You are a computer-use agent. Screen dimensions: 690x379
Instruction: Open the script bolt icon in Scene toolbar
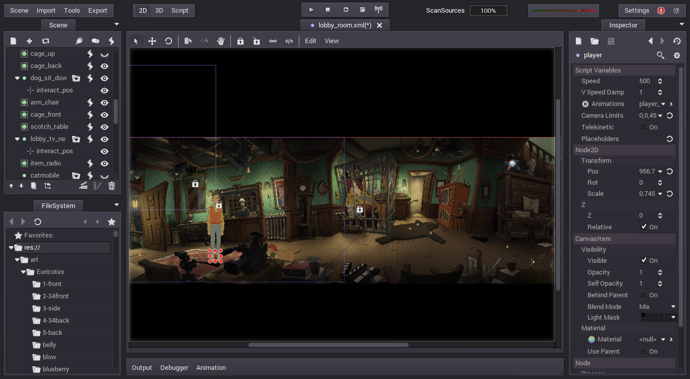point(111,41)
